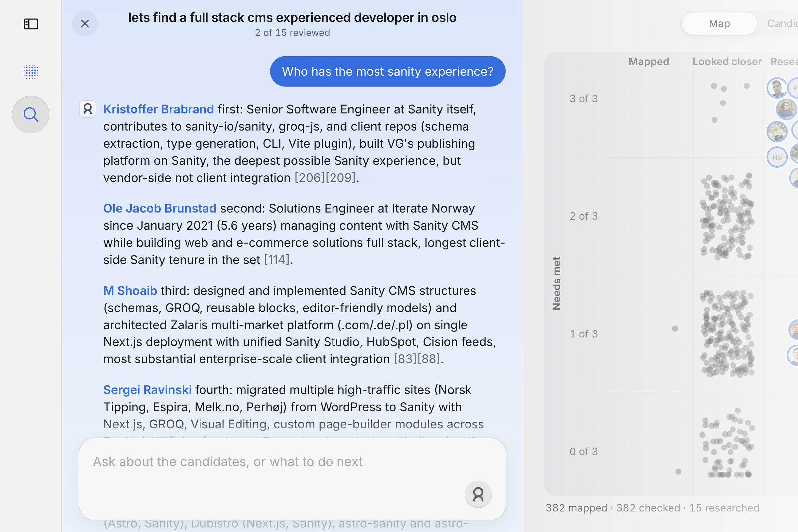The image size is (798, 532).
Task: Open M Shoaib's profile link
Action: [130, 290]
